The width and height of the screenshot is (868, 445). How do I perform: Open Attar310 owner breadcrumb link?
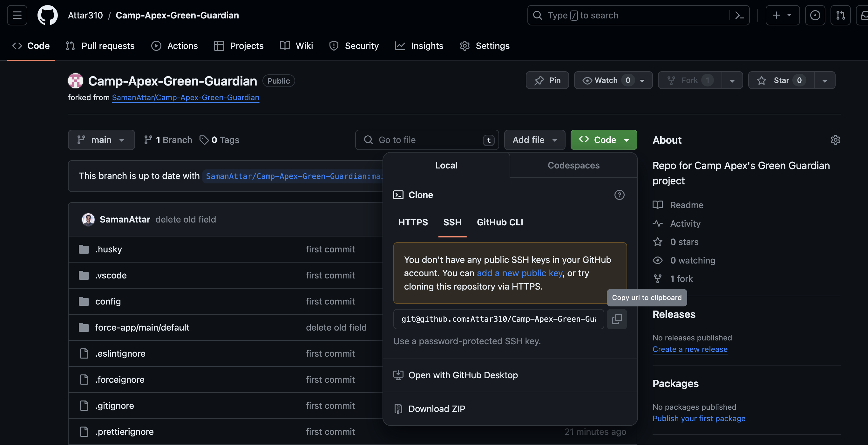85,15
